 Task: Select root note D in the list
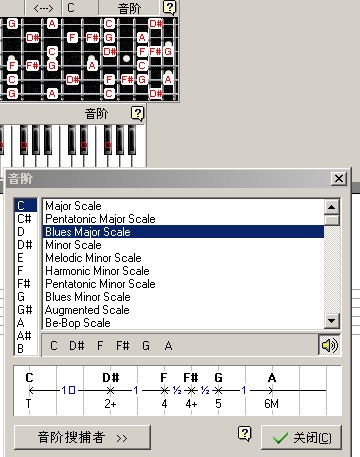pos(26,232)
